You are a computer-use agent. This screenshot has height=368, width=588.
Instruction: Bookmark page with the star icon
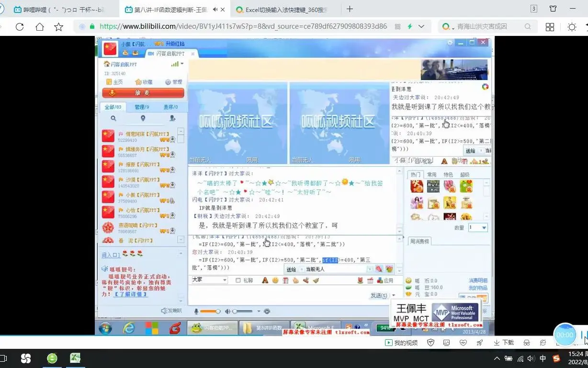pos(58,27)
